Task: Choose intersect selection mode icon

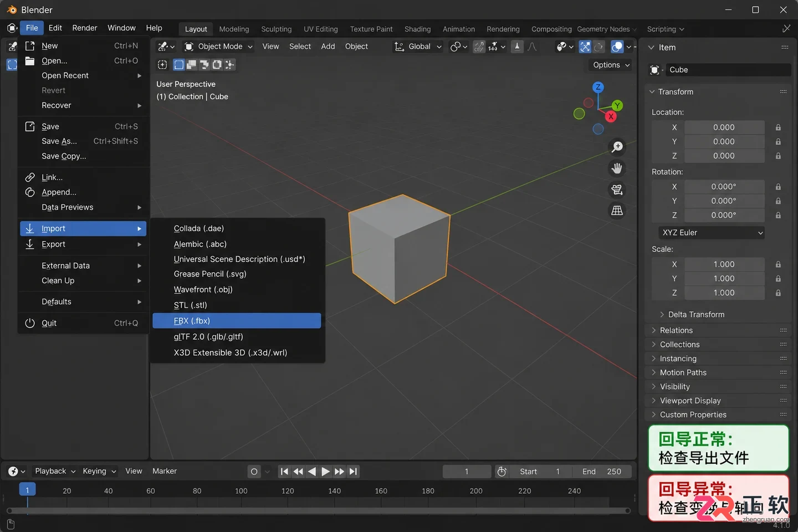Action: (229, 65)
